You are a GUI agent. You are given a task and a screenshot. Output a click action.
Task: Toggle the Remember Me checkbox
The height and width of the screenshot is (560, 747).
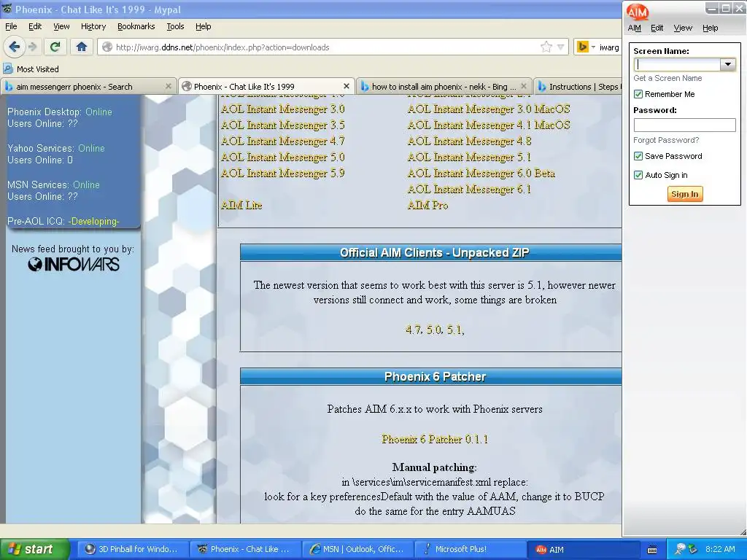[638, 94]
